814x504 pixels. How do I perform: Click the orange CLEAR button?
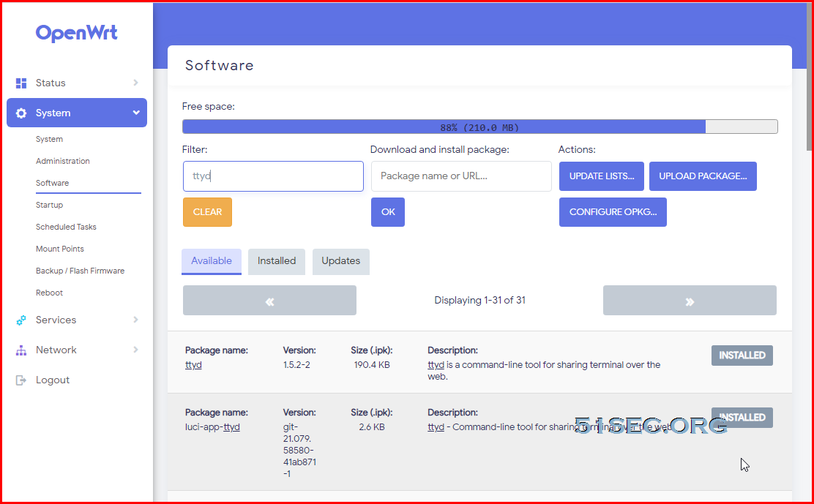pyautogui.click(x=207, y=212)
